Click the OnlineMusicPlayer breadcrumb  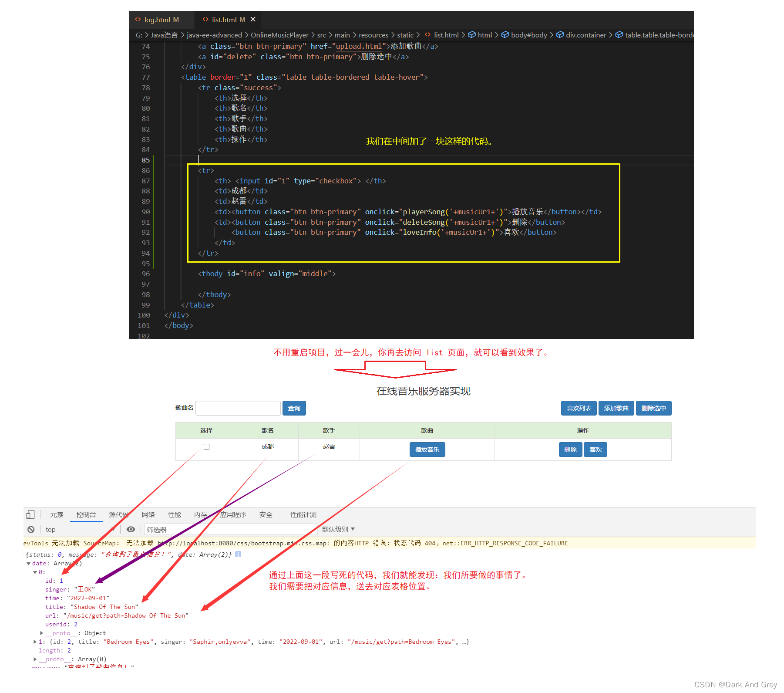[279, 35]
